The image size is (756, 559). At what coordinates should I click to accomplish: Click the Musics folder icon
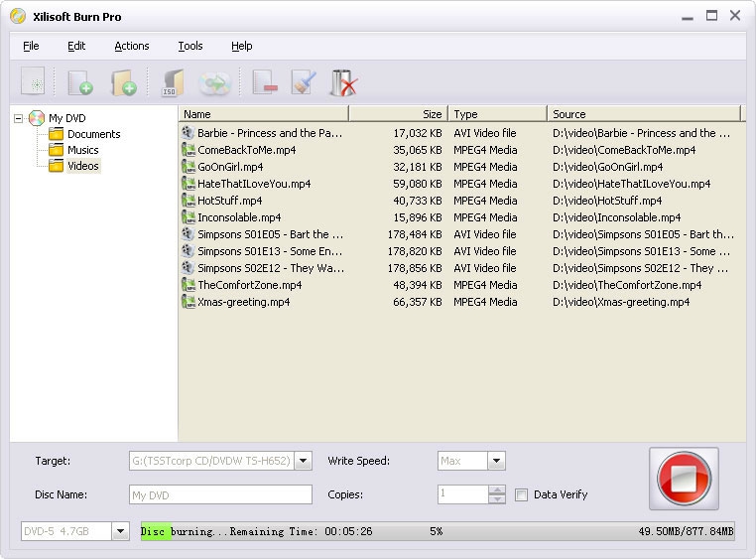[57, 150]
